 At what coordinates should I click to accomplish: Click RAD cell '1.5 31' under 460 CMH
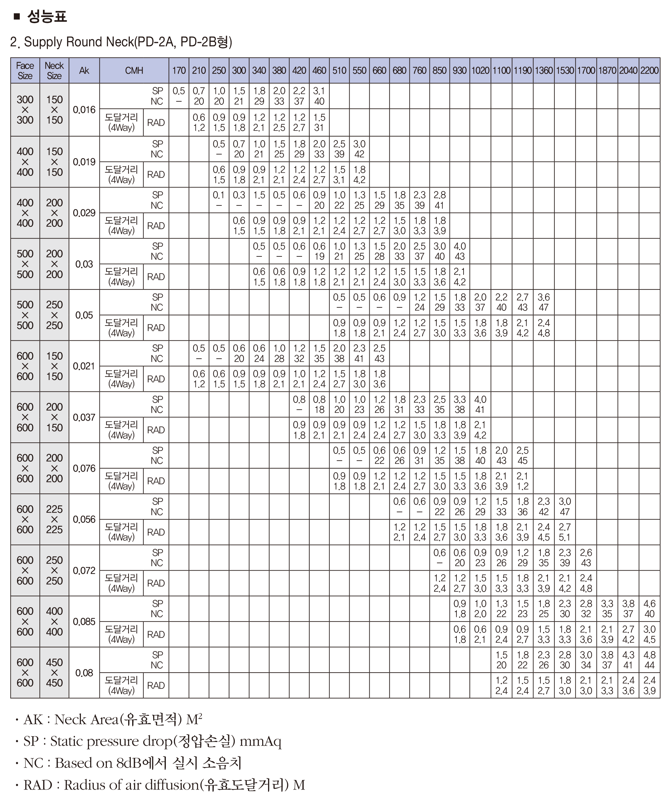tap(319, 123)
